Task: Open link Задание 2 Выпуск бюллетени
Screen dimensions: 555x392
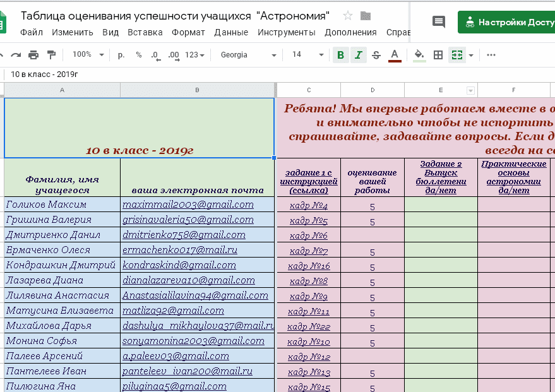Action: (x=441, y=177)
